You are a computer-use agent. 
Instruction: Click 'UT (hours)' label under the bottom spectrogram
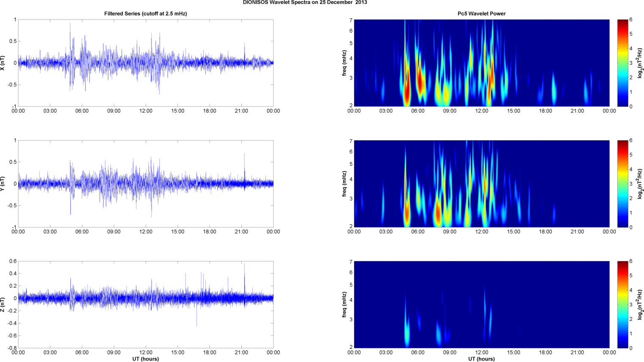(x=481, y=359)
